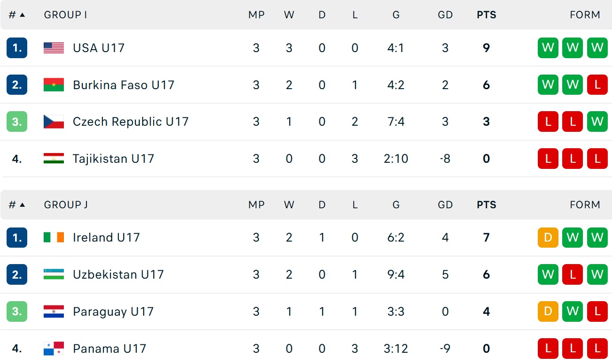The width and height of the screenshot is (612, 364).
Task: Click the Paraguay flag icon
Action: coord(54,311)
